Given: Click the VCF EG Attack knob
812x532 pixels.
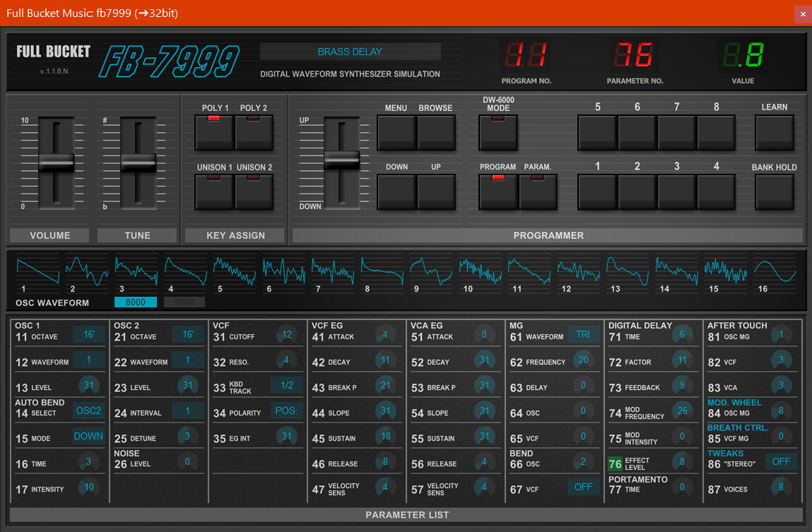Looking at the screenshot, I should click(x=385, y=335).
